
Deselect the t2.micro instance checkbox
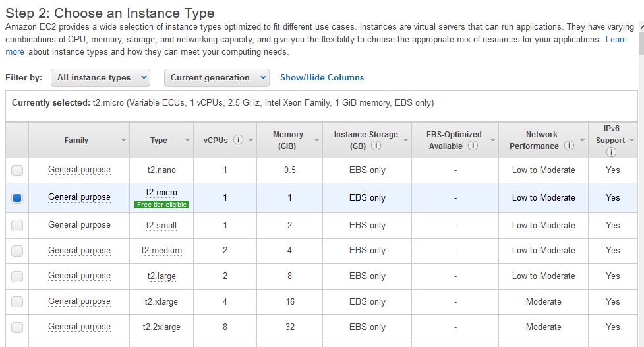[17, 198]
